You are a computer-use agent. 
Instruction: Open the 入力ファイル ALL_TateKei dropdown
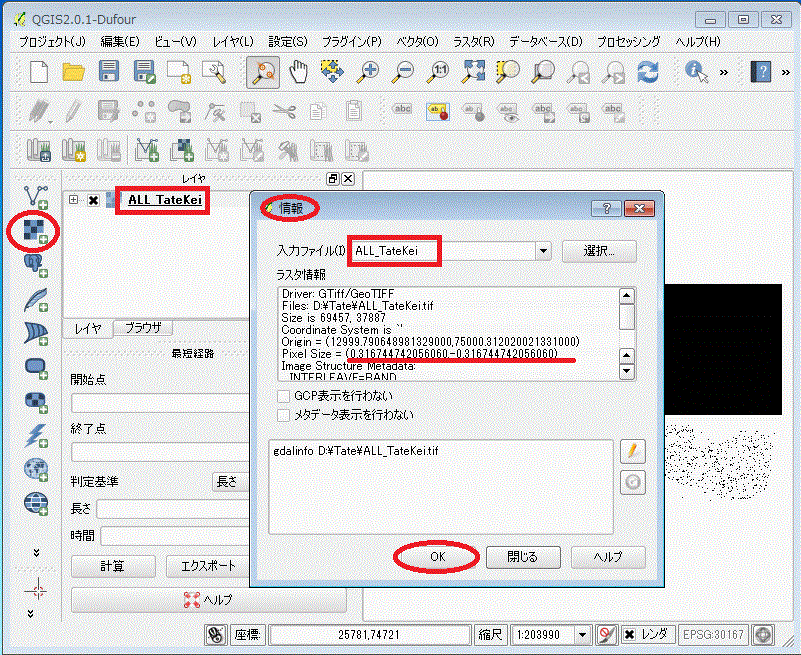point(543,251)
